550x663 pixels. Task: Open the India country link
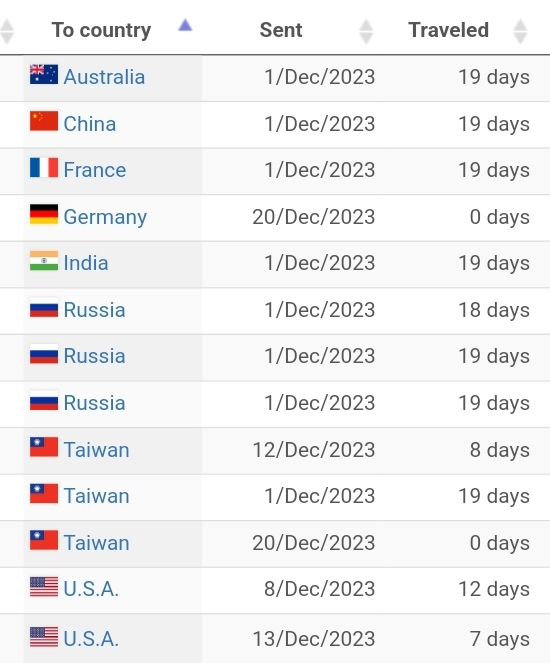click(86, 263)
